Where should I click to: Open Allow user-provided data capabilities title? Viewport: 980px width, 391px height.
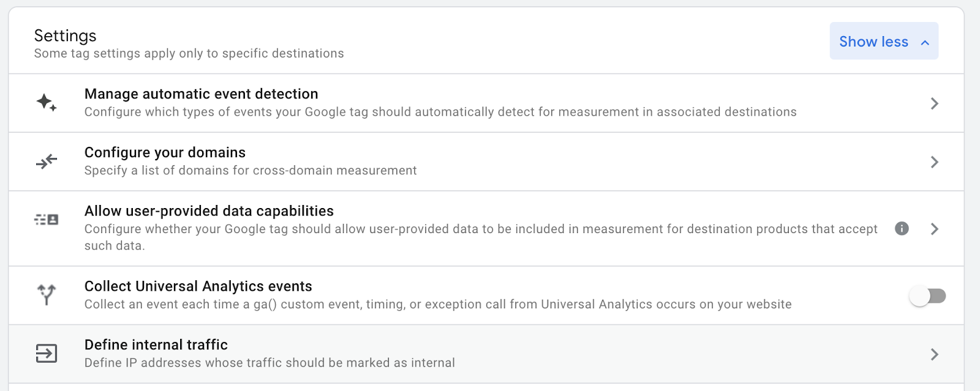point(209,211)
